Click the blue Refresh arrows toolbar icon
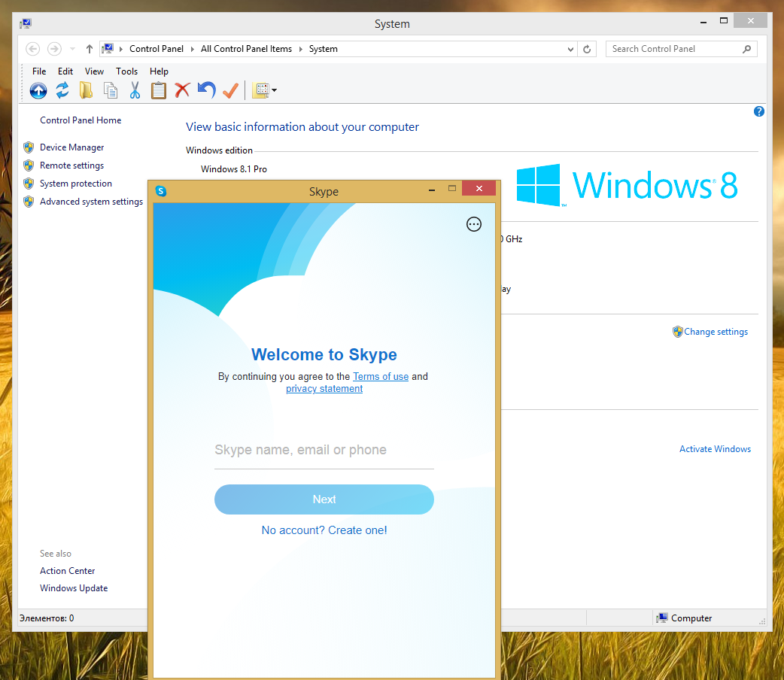This screenshot has height=680, width=784. pos(62,90)
